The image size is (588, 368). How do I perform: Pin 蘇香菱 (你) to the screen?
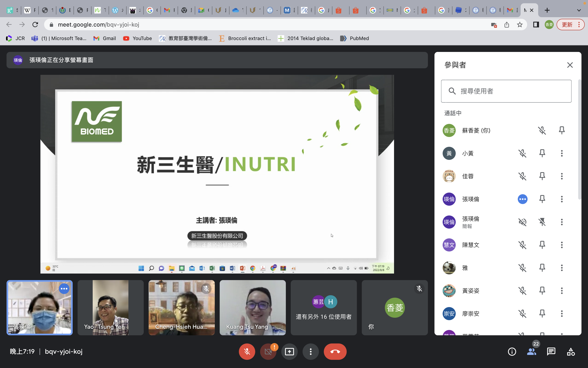pyautogui.click(x=561, y=130)
